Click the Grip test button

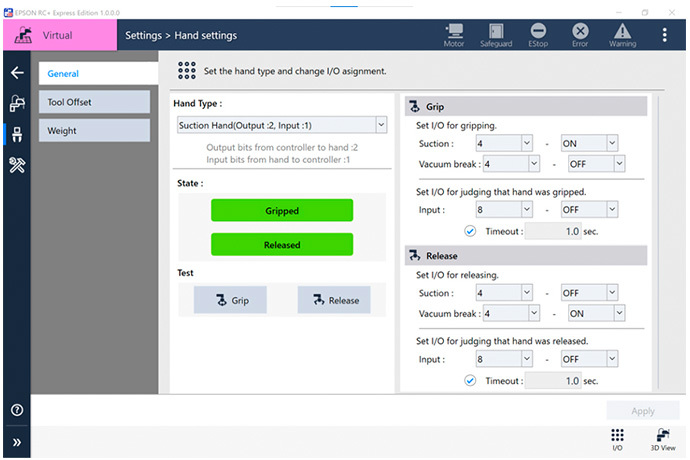[229, 300]
